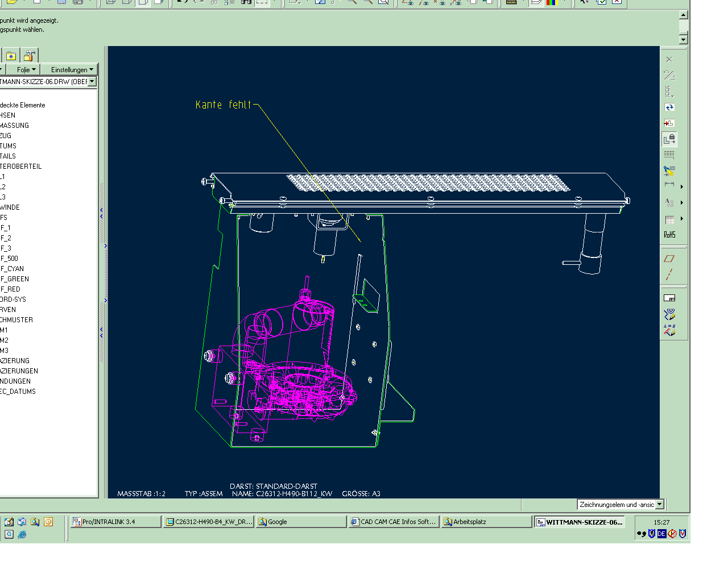728x582 pixels.
Task: Open the SKIZZE-06.DRW model selector dropdown arrow
Action: click(92, 82)
